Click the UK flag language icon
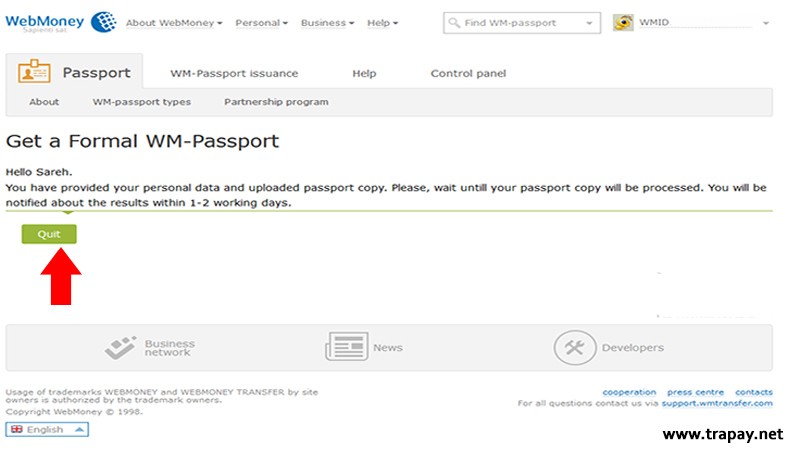 pyautogui.click(x=17, y=429)
